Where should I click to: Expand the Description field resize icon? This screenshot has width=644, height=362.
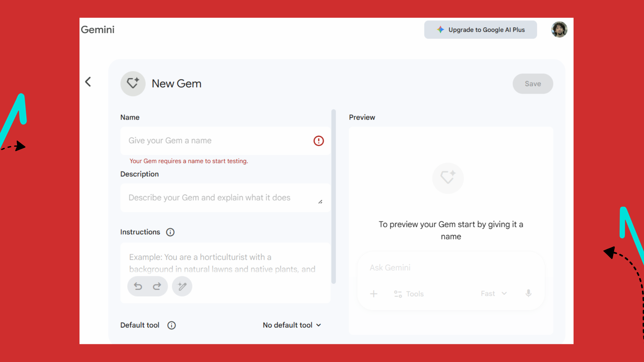coord(320,202)
